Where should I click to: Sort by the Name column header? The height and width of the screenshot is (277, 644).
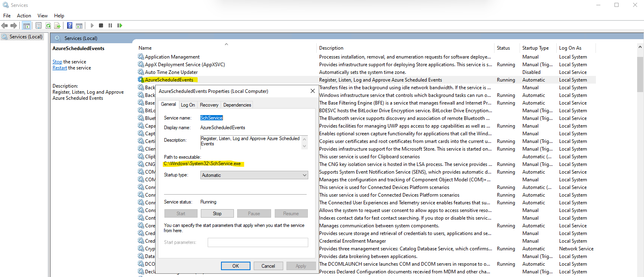tap(226, 48)
